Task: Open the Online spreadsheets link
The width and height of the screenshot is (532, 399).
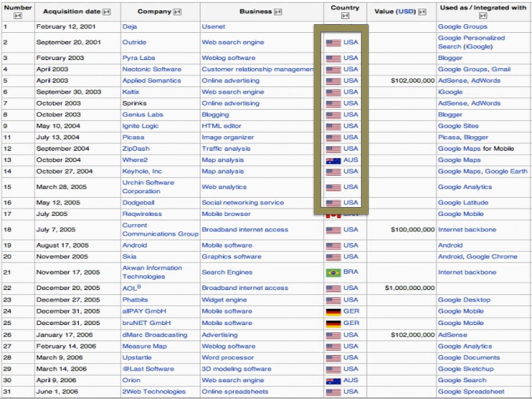Action: pyautogui.click(x=235, y=392)
